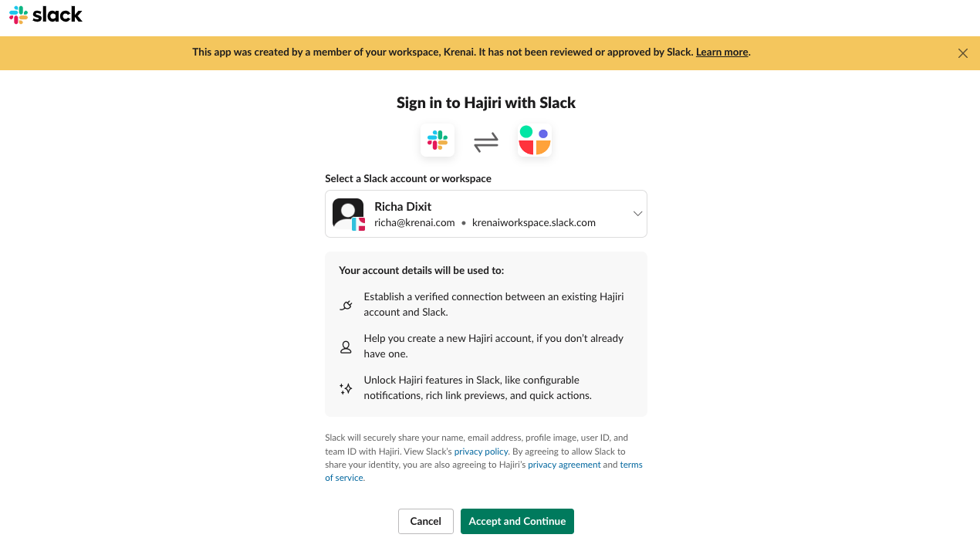Open Slack's privacy policy link
Screen dimensions: 980x548
[x=481, y=452]
